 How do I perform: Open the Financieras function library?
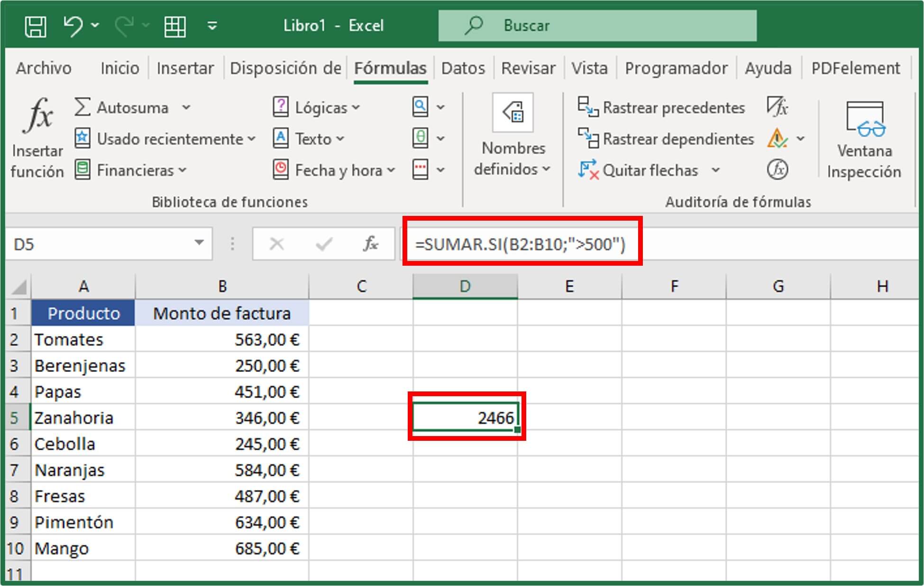(133, 170)
